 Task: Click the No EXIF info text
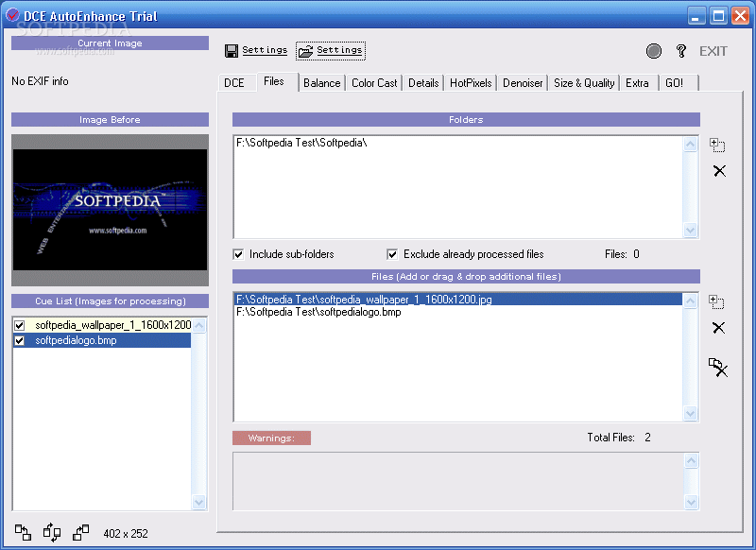[40, 81]
